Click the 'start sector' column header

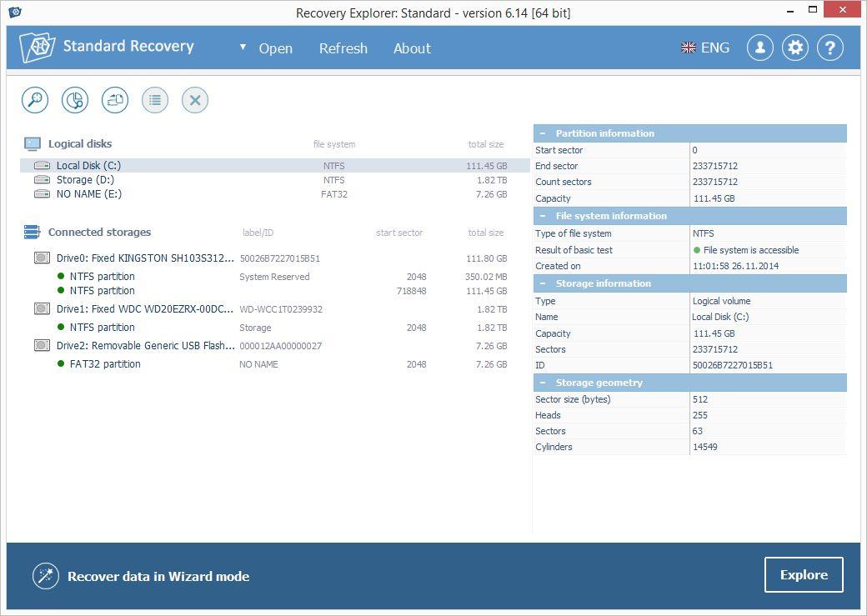tap(399, 233)
